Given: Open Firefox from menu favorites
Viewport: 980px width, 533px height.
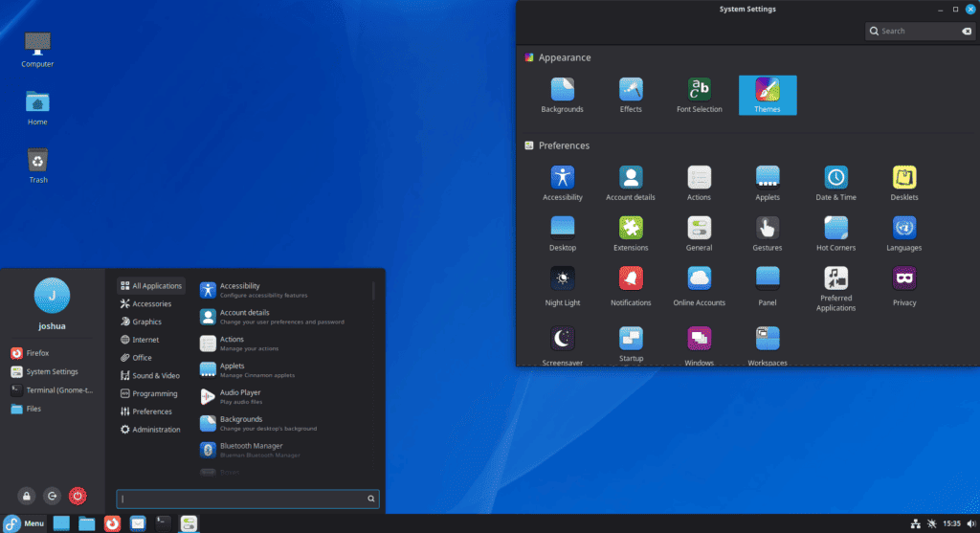Looking at the screenshot, I should click(53, 353).
